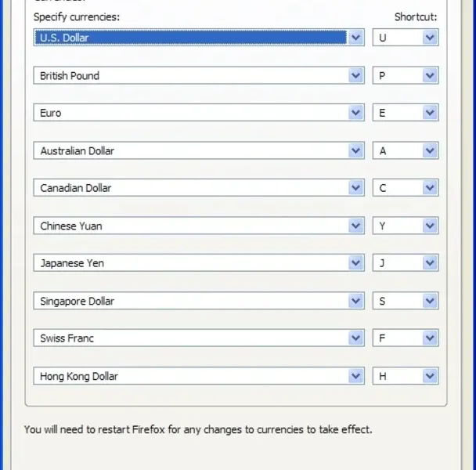Open the shortcut U dropdown
Screen dimensions: 476x470
430,38
